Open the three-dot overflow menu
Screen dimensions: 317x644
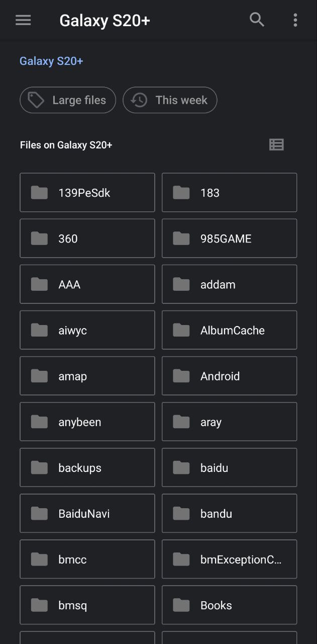click(295, 20)
